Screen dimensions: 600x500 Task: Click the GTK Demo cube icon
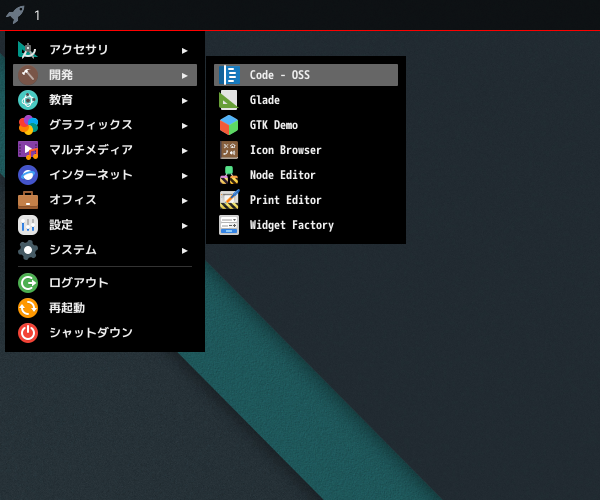[x=229, y=125]
